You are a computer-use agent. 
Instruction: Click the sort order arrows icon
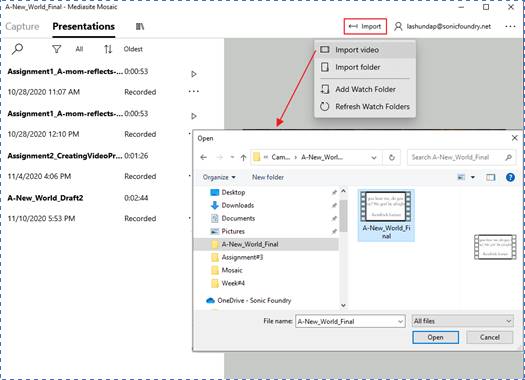point(108,49)
